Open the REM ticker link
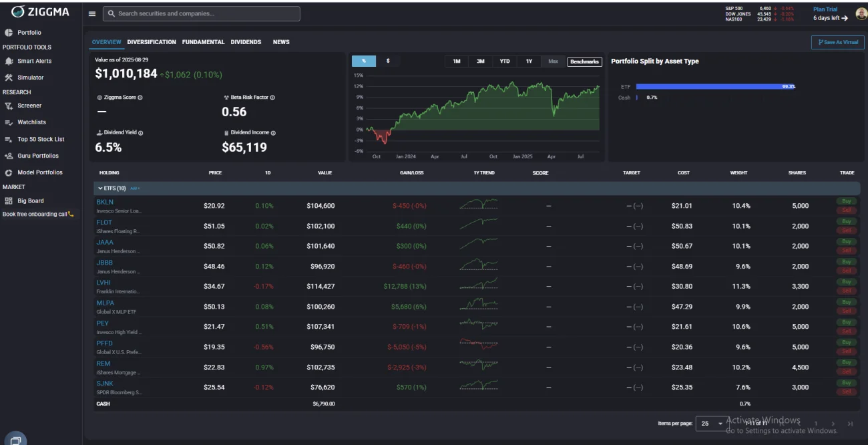 coord(103,363)
